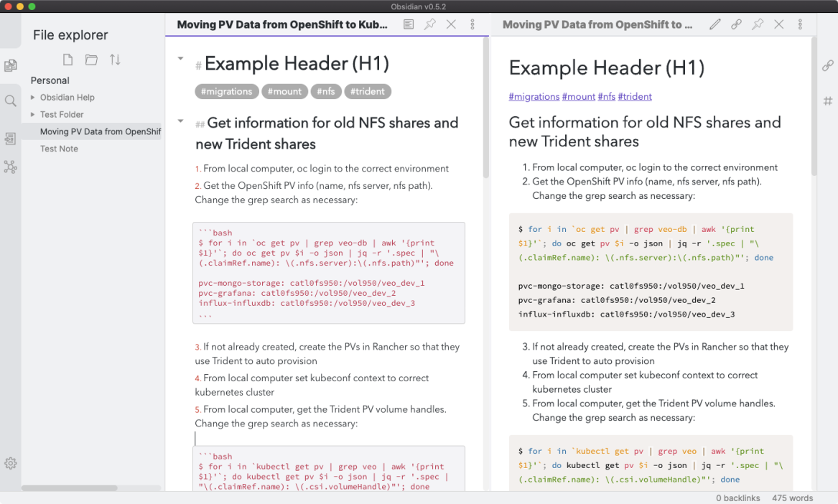Close the right preview pane

coord(778,24)
